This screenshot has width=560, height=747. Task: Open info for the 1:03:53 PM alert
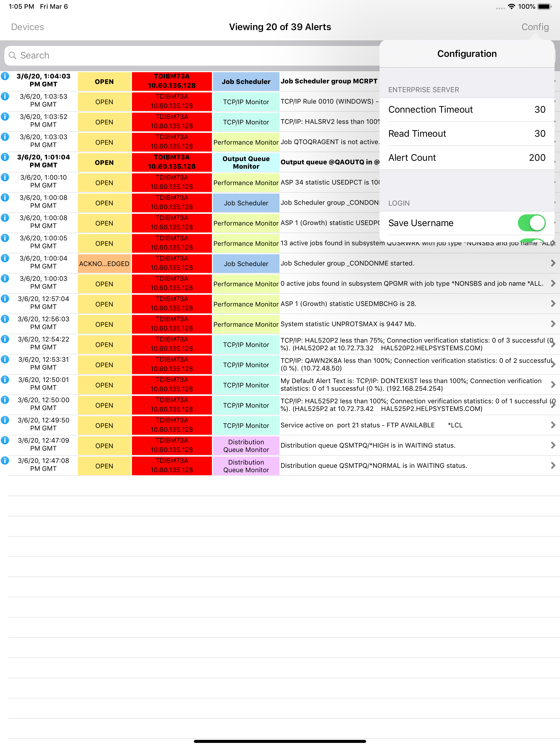(5, 96)
